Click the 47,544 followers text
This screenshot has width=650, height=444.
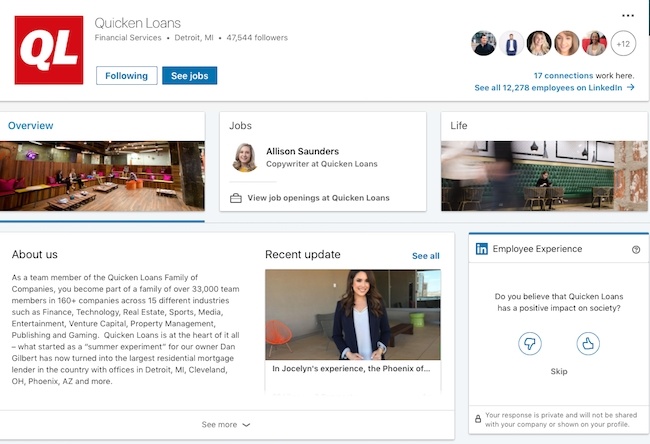point(257,38)
